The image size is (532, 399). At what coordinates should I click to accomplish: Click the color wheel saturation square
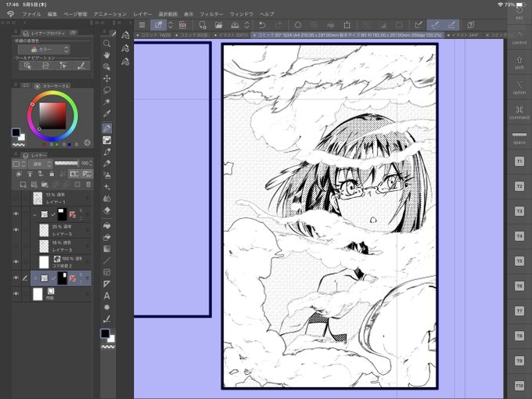52,116
